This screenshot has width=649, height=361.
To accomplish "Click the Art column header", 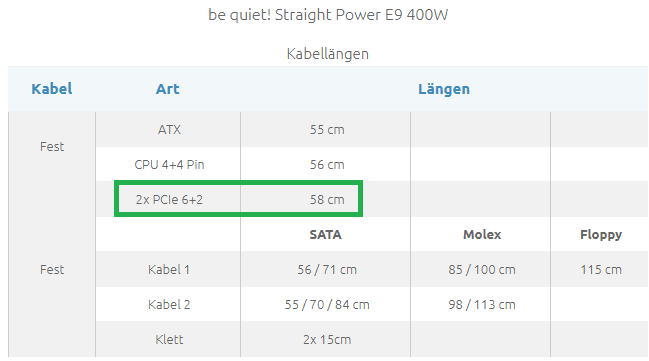I will click(x=168, y=89).
